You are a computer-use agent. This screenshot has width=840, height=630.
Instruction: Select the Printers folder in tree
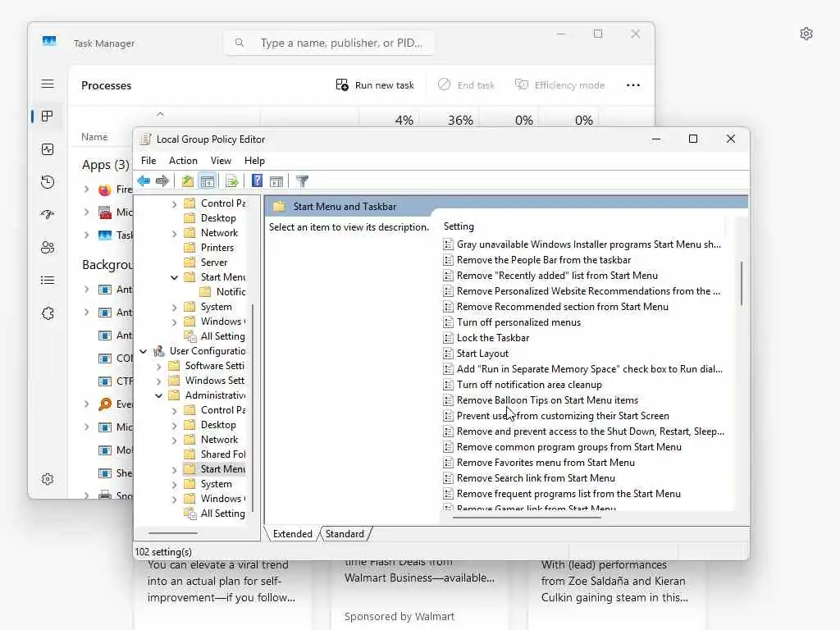coord(209,248)
